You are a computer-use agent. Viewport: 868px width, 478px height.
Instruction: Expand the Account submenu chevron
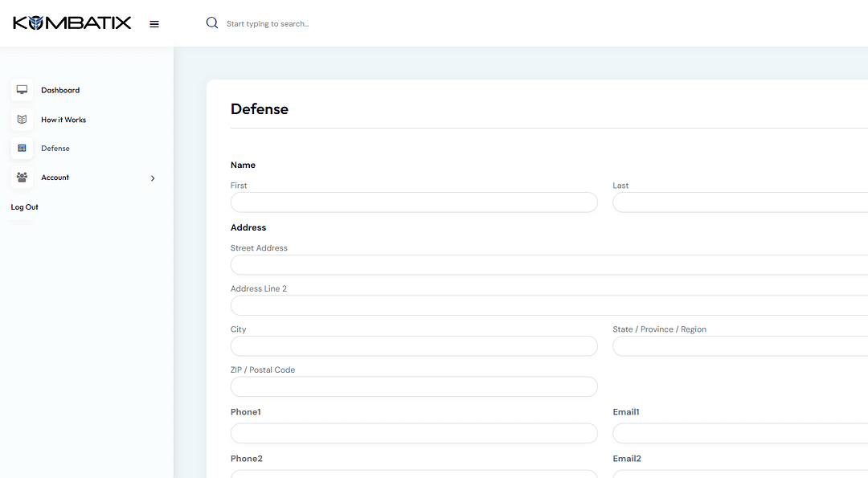tap(153, 178)
